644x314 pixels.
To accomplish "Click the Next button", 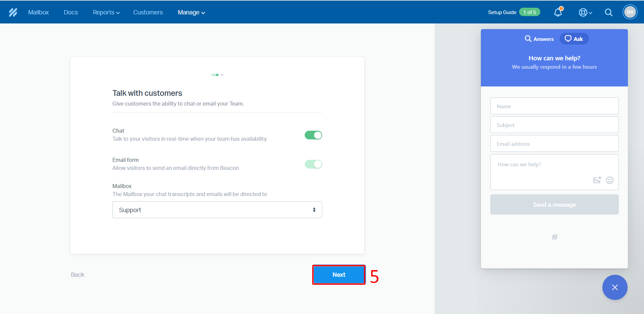I will click(339, 275).
